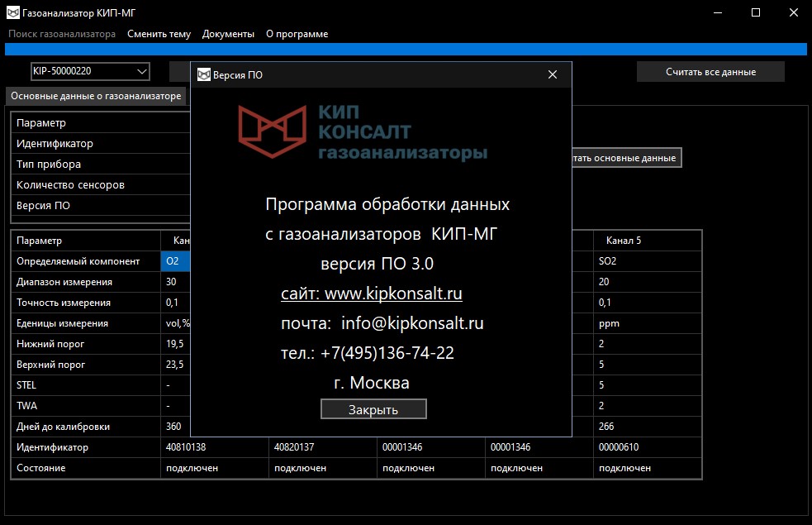
Task: Click the КИП Консалт logo in the dialog
Action: coord(363,132)
